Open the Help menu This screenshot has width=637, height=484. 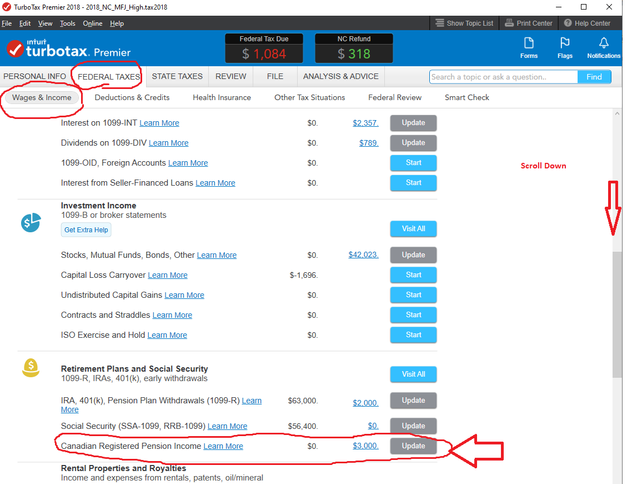[x=117, y=24]
